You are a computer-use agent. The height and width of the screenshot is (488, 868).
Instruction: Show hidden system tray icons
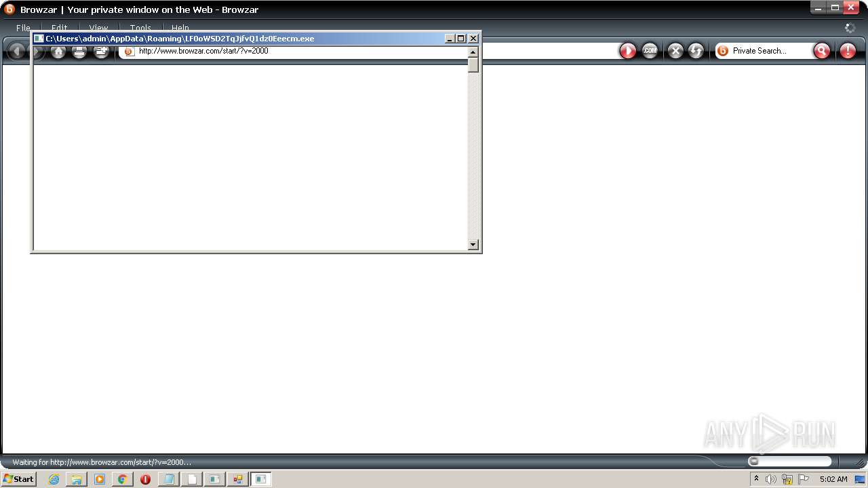click(x=756, y=479)
